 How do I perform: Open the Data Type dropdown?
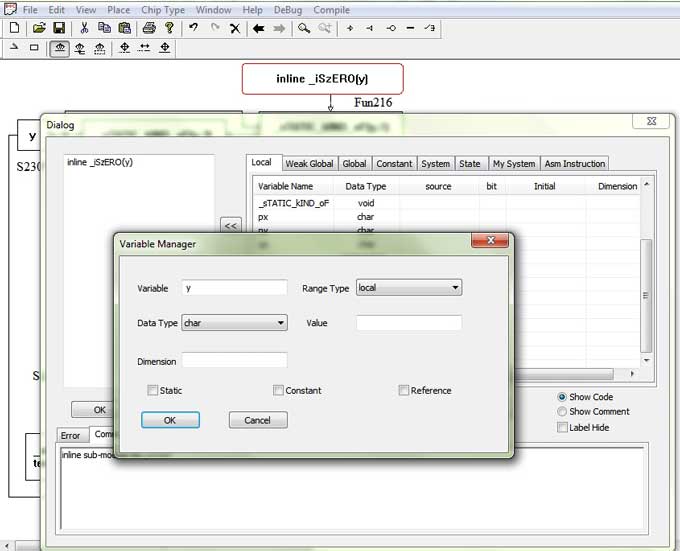(234, 323)
